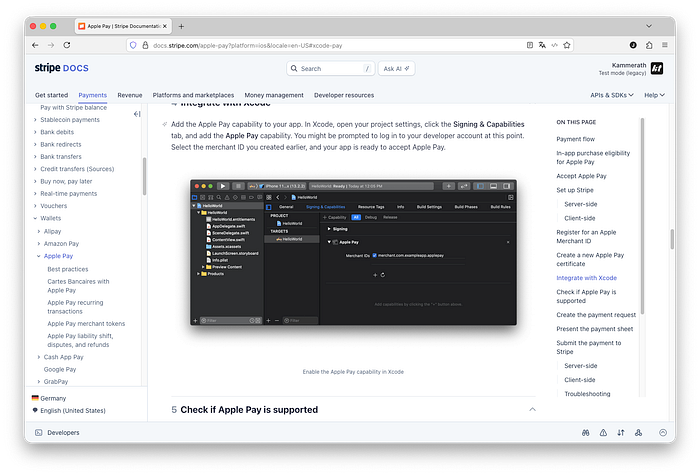Click the sidebar navigation scrollbar
700x475 pixels.
tap(144, 177)
